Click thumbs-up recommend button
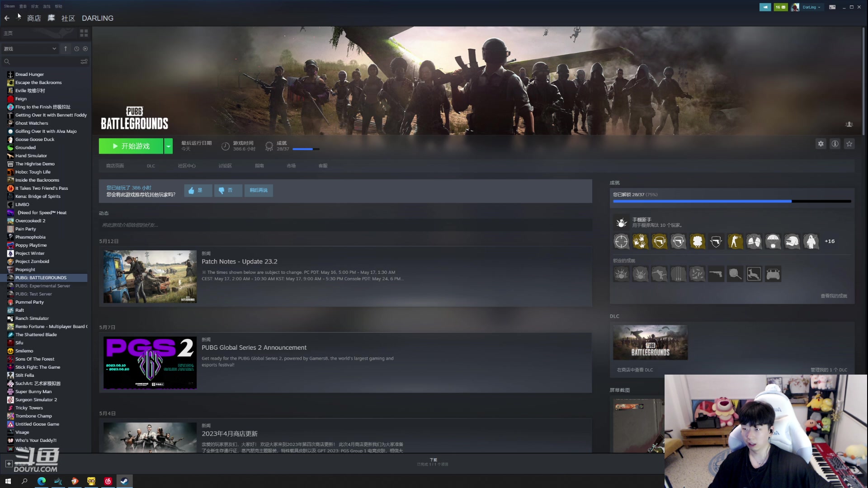 pyautogui.click(x=198, y=190)
